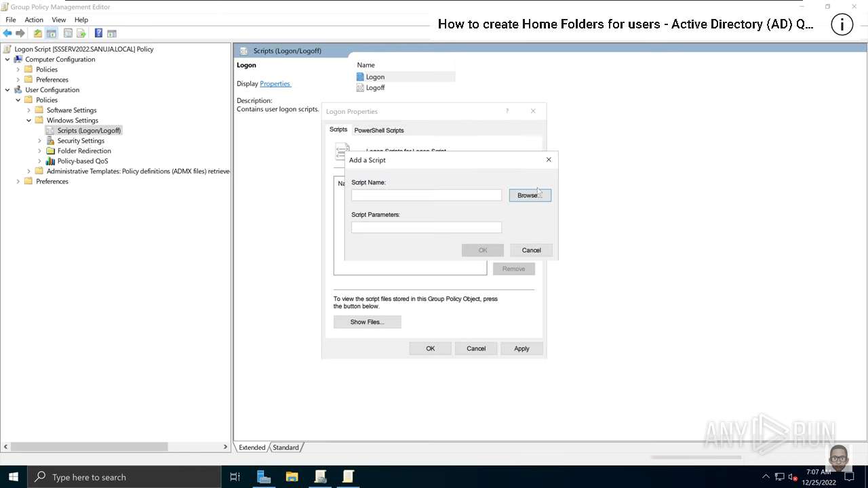Select the Logon script icon in list

(x=360, y=77)
